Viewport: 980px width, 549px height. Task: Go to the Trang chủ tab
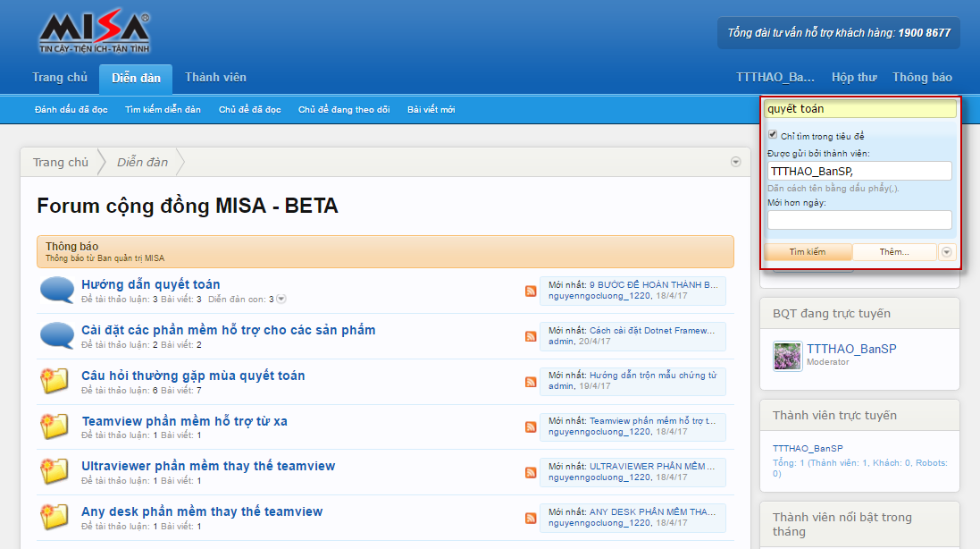pos(60,78)
